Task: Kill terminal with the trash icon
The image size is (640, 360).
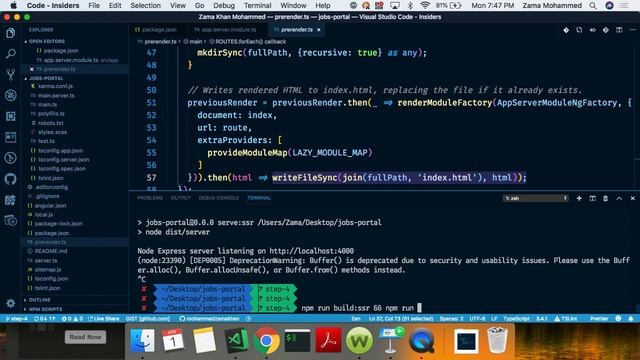Action: click(606, 198)
